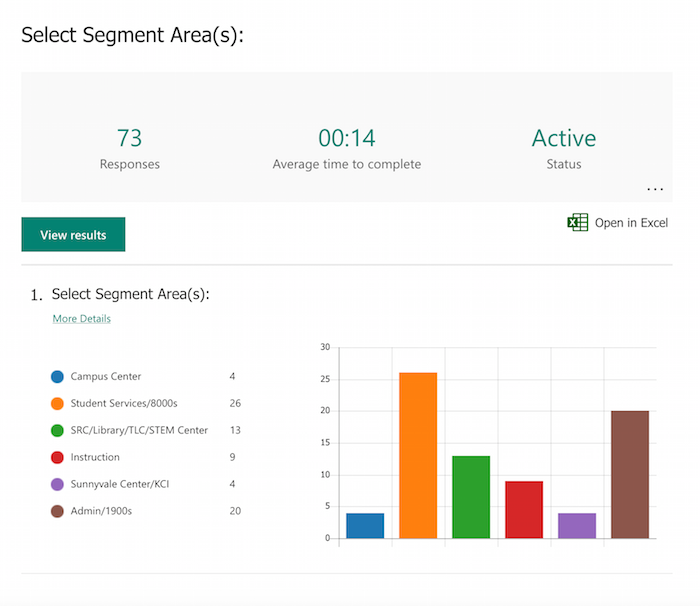Select the short purple bar in chart

577,526
